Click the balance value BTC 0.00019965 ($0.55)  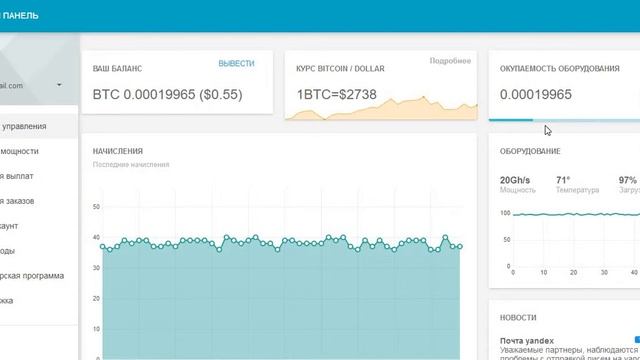click(167, 95)
